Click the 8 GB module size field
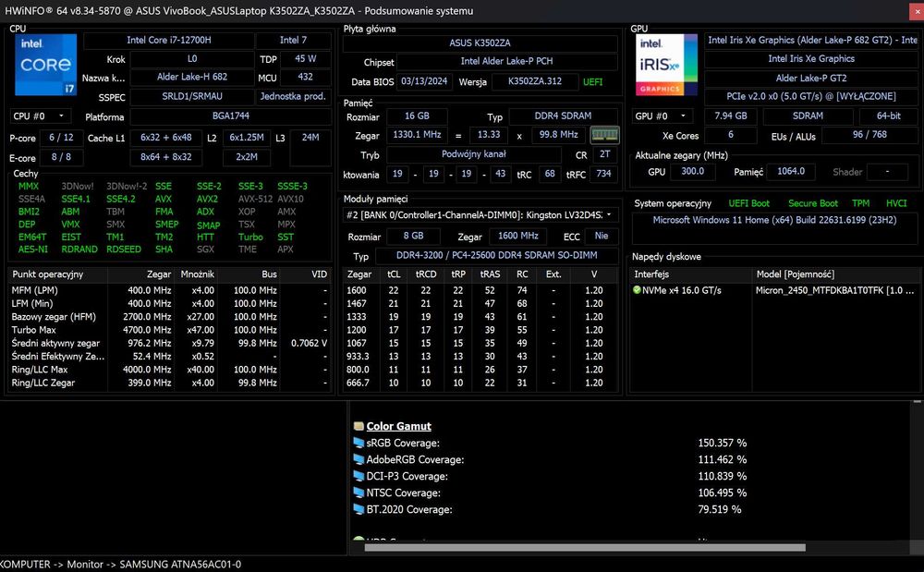Viewport: 924px width, 572px height. (413, 236)
